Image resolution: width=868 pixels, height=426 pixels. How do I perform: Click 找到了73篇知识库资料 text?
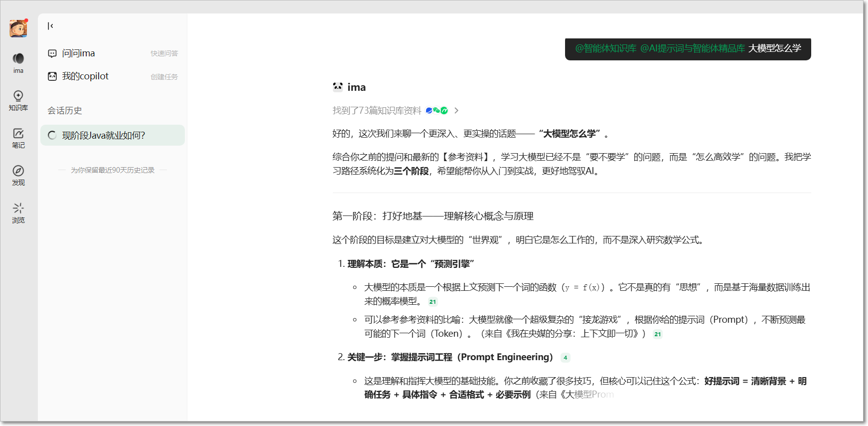tap(377, 111)
